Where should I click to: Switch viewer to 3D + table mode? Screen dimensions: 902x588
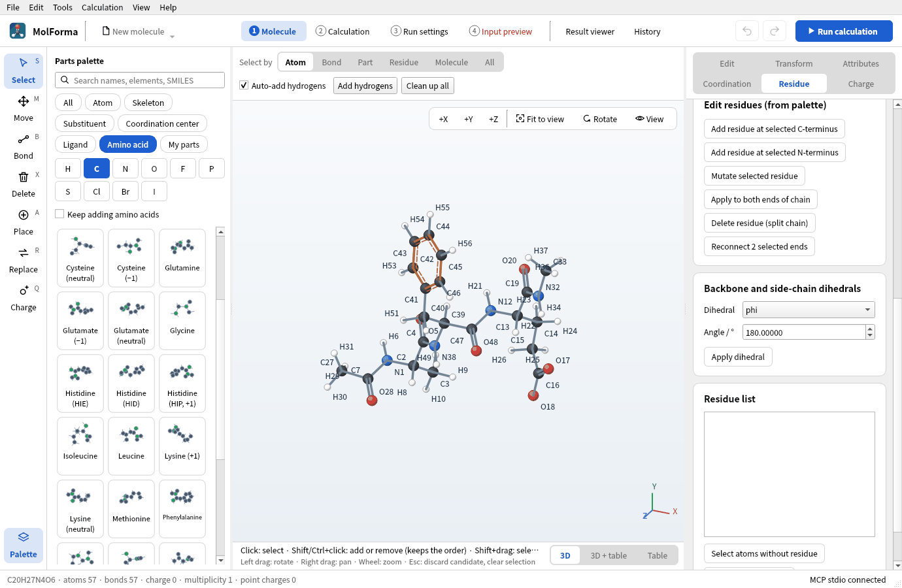tap(609, 555)
